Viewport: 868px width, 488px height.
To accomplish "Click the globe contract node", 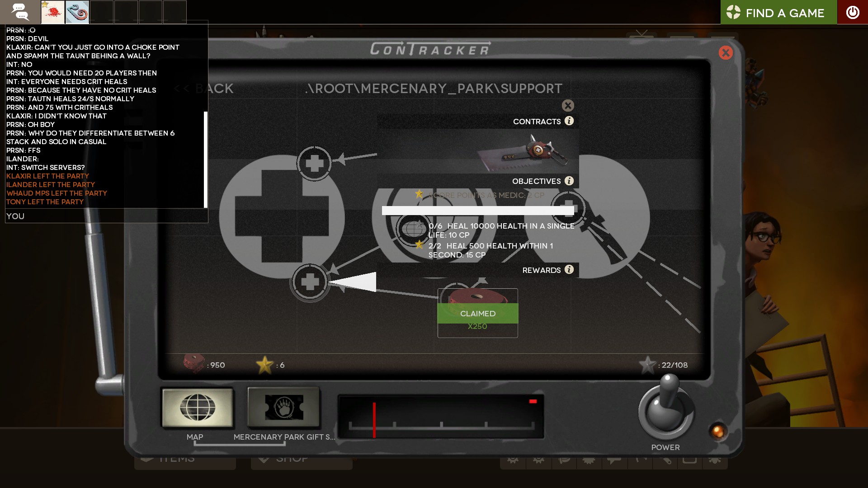I will (x=412, y=229).
